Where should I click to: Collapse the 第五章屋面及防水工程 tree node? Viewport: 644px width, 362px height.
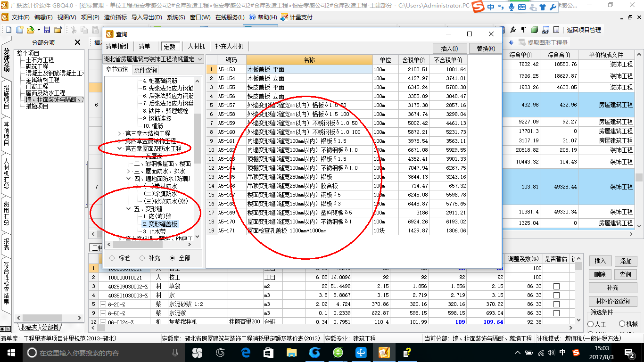119,148
